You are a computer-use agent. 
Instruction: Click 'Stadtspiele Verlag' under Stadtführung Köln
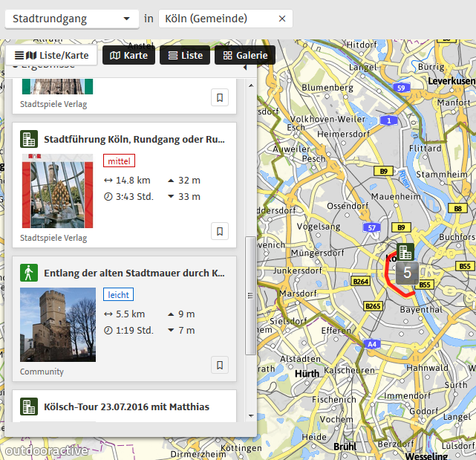[x=53, y=238]
